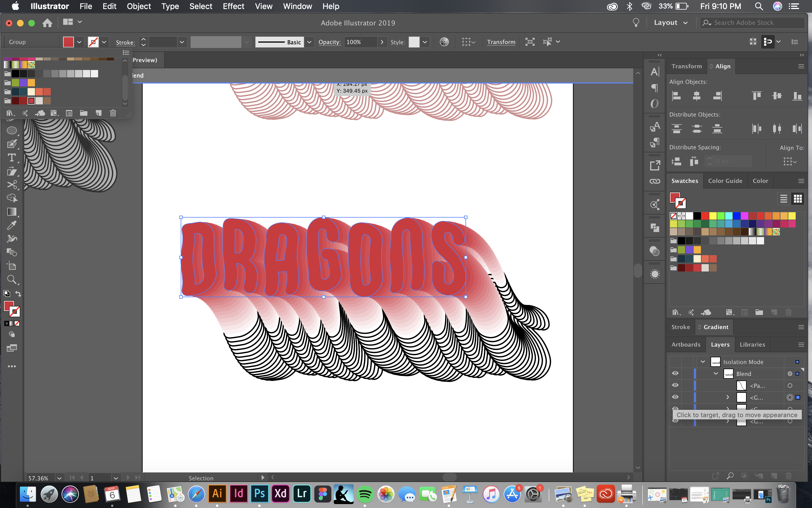Pick the black swatch in Swatches panel top row
812x508 pixels.
click(x=697, y=216)
